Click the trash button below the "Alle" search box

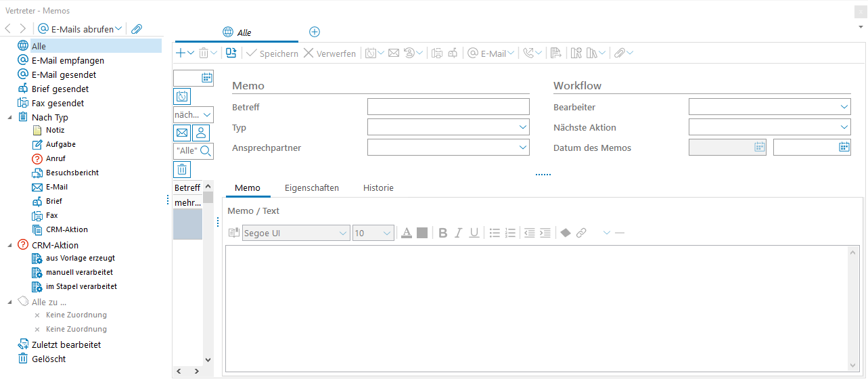(x=182, y=169)
